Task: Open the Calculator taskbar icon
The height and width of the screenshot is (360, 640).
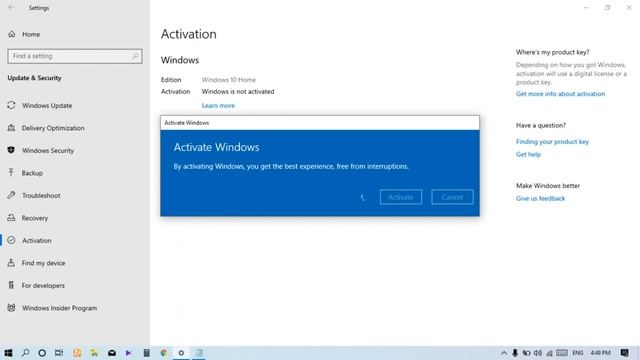Action: tap(146, 353)
